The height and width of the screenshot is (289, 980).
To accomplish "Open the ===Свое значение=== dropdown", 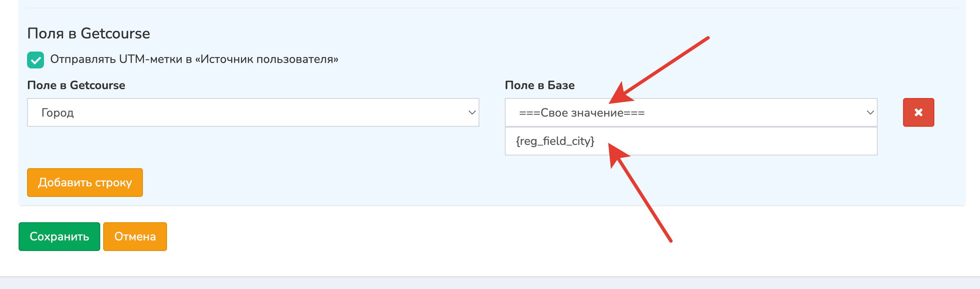I will pos(691,112).
